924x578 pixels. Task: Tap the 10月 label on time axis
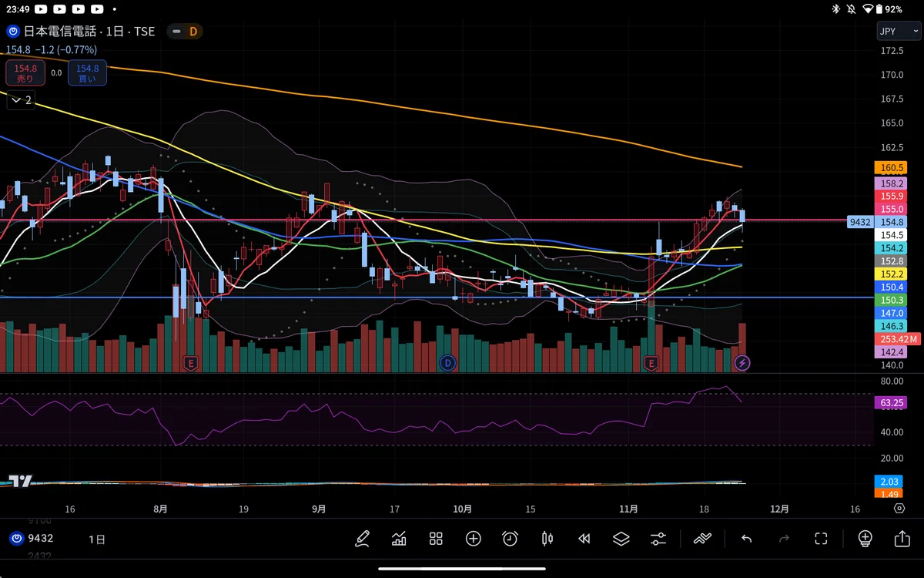[x=462, y=509]
